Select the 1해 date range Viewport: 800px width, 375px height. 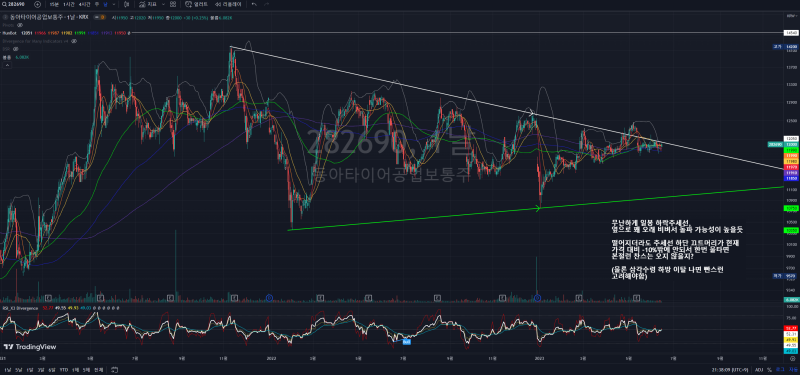point(75,369)
